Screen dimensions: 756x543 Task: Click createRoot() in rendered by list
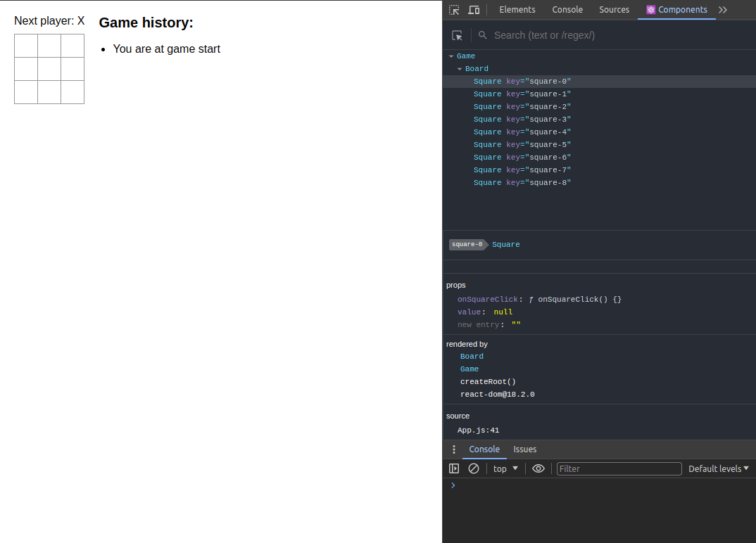point(488,382)
